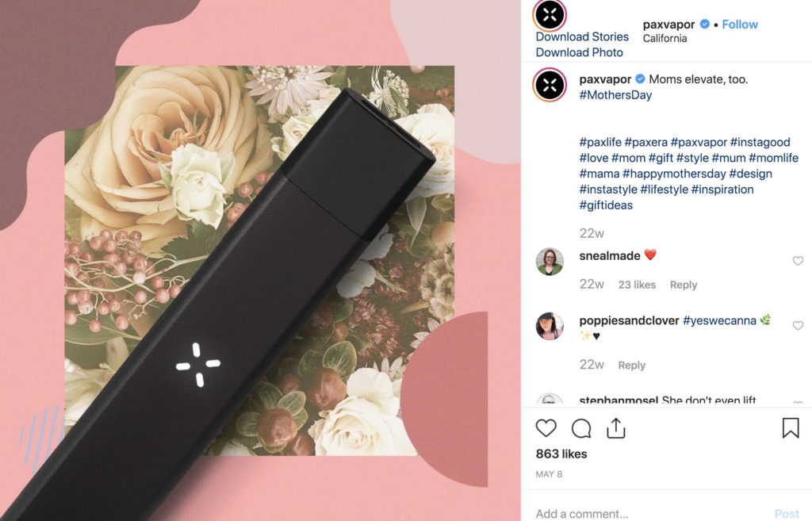Open snealmade's profile avatar
The width and height of the screenshot is (812, 521).
550,261
